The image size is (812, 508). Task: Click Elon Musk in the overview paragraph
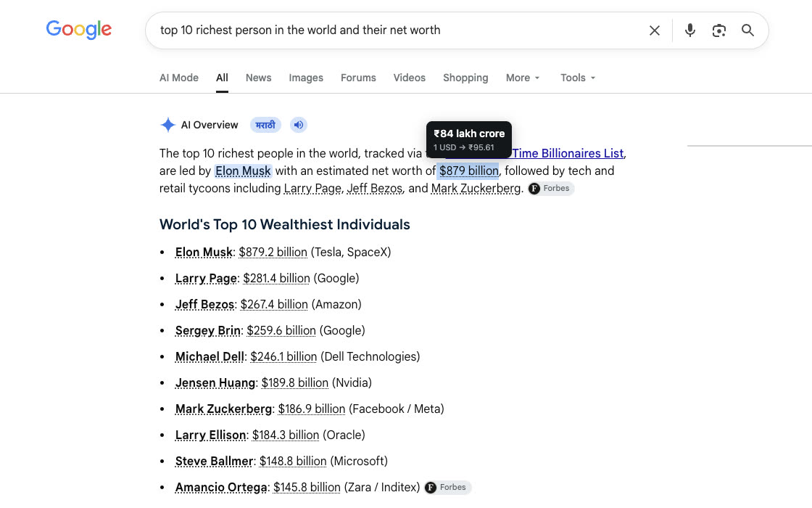coord(243,171)
